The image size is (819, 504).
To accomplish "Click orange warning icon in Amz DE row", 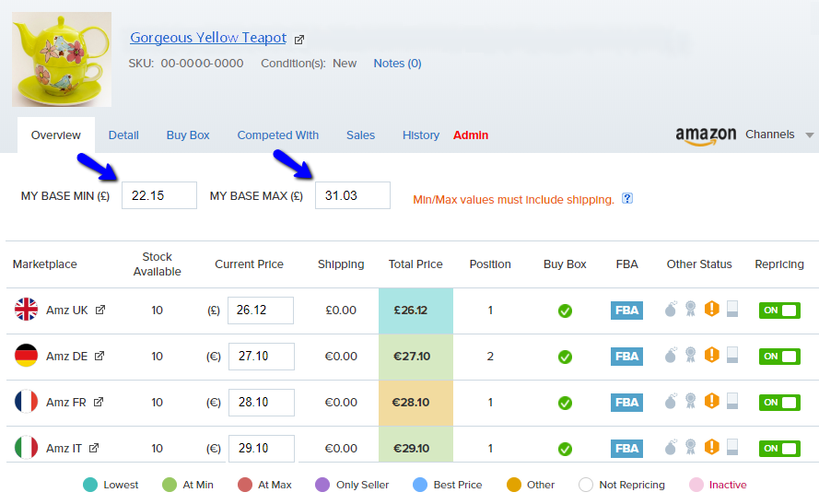I will tap(711, 355).
